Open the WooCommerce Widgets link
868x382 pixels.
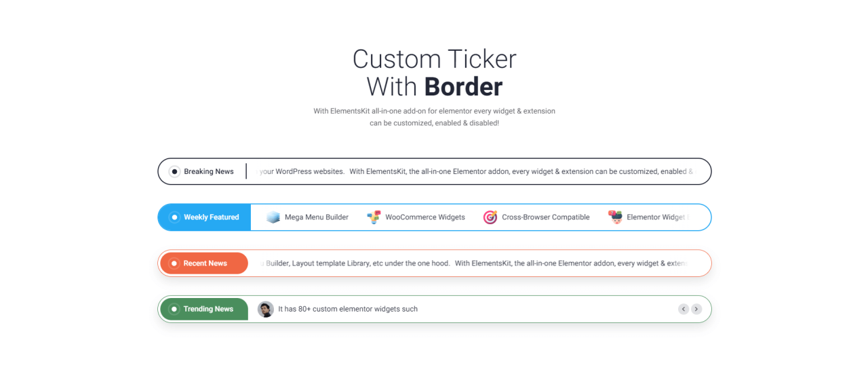tap(425, 217)
